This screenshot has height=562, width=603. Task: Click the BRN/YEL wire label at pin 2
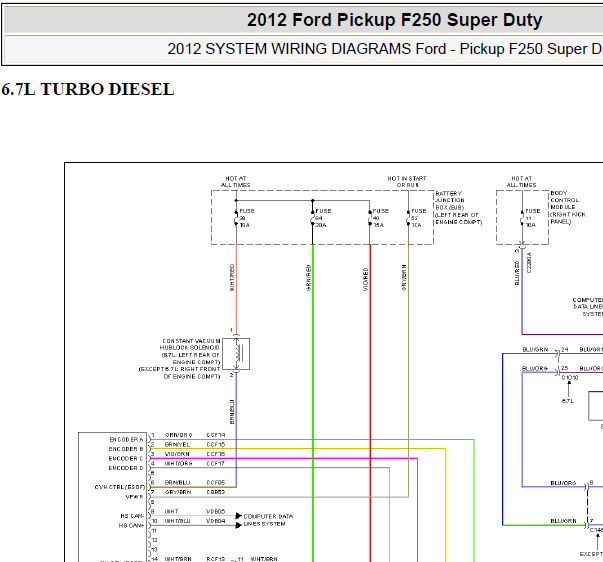(177, 444)
